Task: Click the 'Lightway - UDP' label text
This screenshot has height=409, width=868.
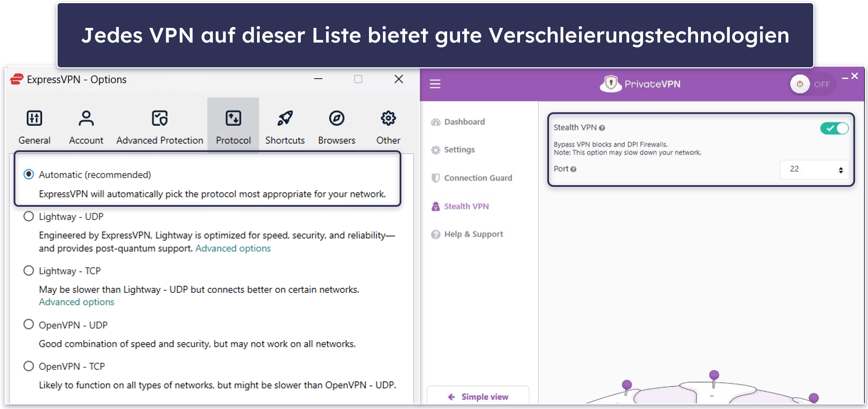Action: coord(71,217)
